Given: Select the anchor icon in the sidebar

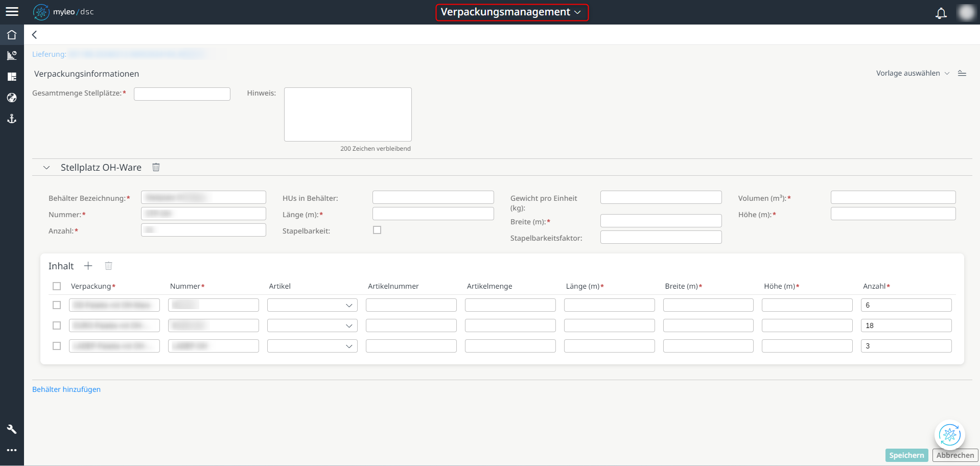Looking at the screenshot, I should click(12, 119).
